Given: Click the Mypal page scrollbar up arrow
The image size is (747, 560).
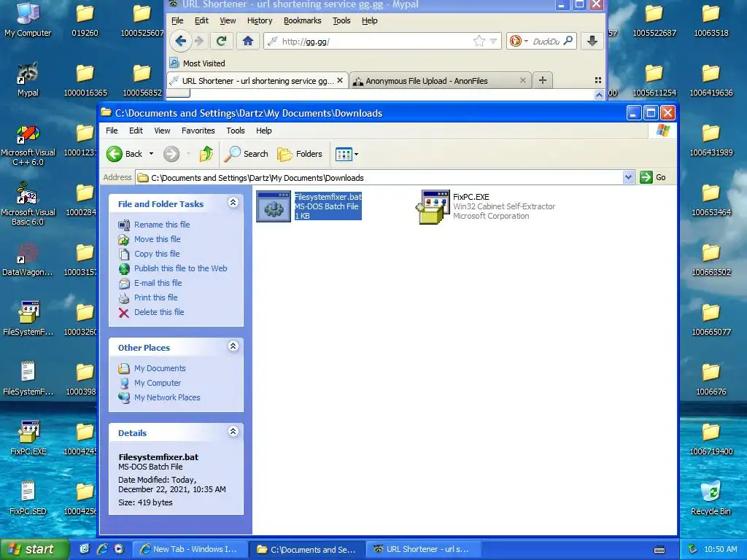Looking at the screenshot, I should tap(599, 95).
